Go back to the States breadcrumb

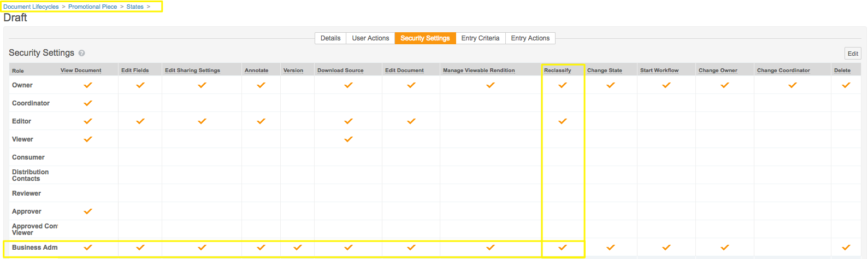(x=135, y=7)
